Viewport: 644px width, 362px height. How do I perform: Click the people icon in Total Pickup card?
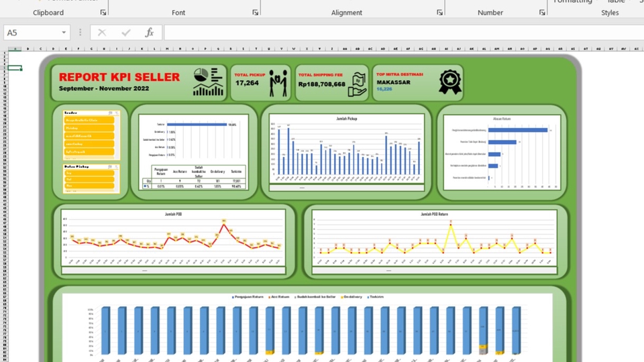click(278, 83)
